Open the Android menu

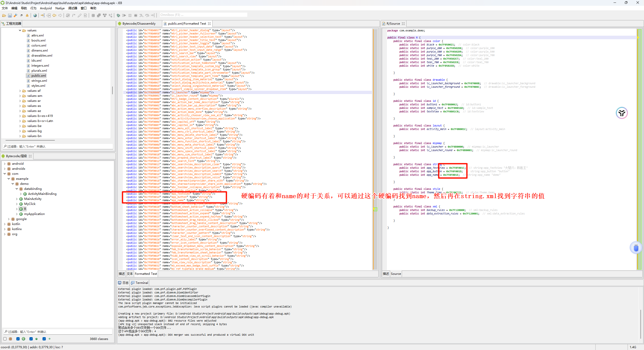[x=46, y=8]
